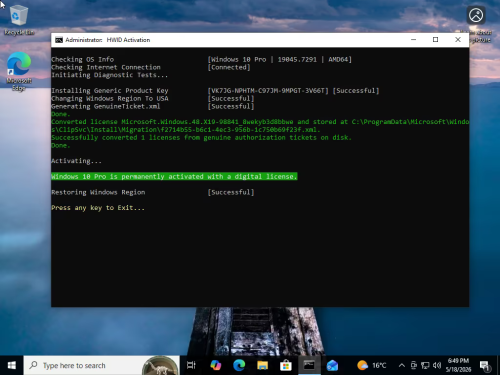Click the device tray icon beside chevron
This screenshot has width=500, height=375.
pyautogui.click(x=414, y=365)
